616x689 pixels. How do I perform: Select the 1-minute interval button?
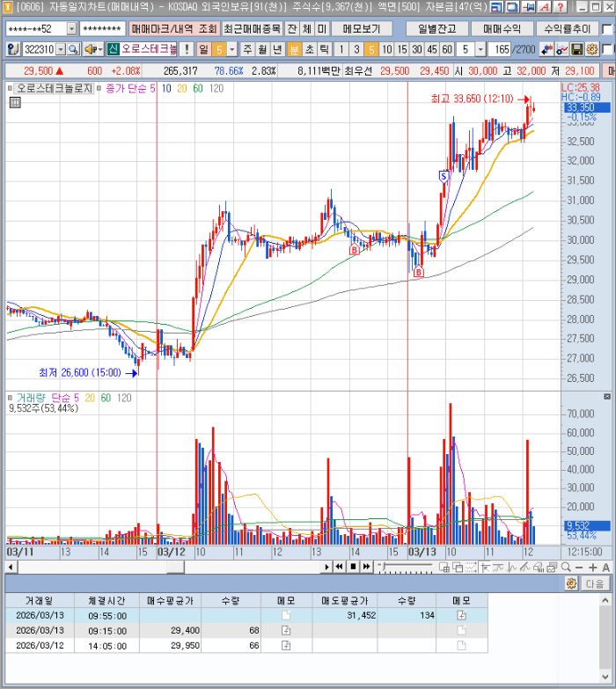341,49
